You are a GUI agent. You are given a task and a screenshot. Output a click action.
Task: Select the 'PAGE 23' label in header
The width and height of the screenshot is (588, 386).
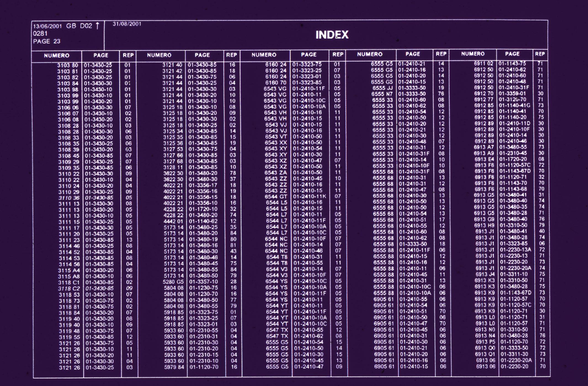point(47,41)
